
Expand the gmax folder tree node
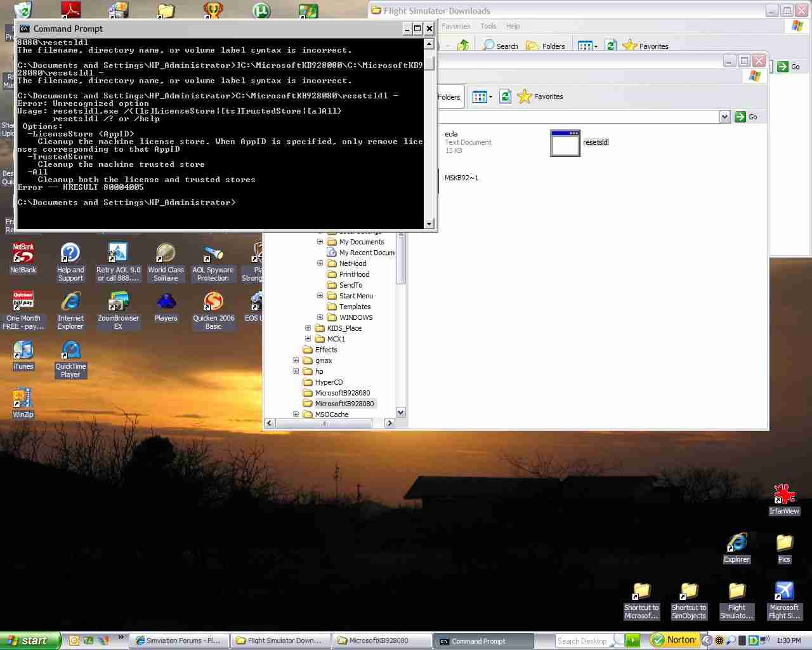(296, 361)
